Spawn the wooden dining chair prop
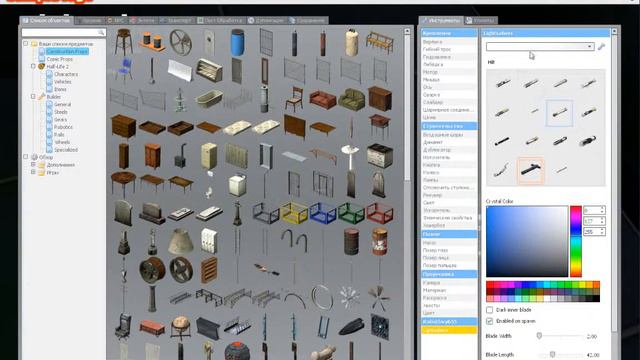 [294, 99]
